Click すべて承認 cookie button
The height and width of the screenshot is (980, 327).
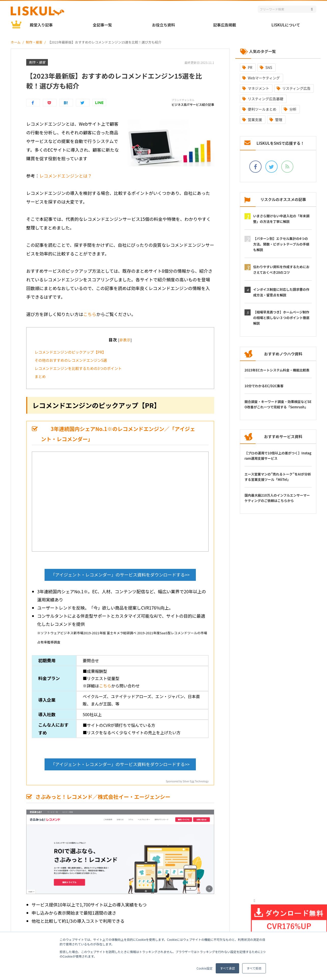pyautogui.click(x=227, y=968)
